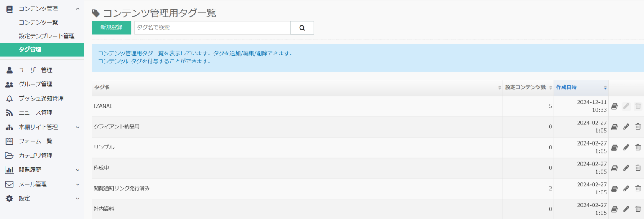
Task: Click the trash icon for 閲覧通知リンク発行済み
Action: (x=638, y=188)
